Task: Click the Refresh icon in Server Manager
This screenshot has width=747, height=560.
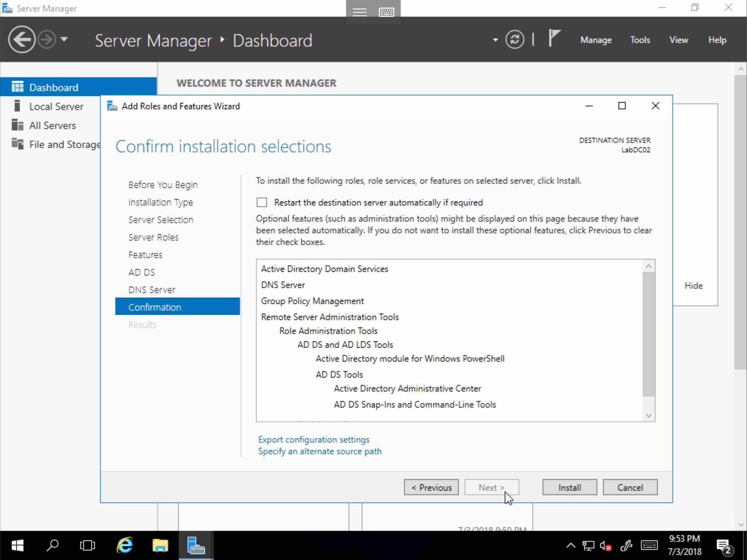Action: coord(515,39)
